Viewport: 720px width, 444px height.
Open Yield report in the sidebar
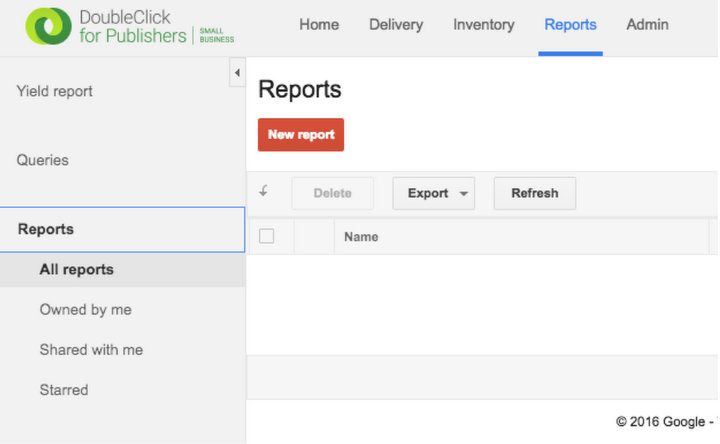55,91
